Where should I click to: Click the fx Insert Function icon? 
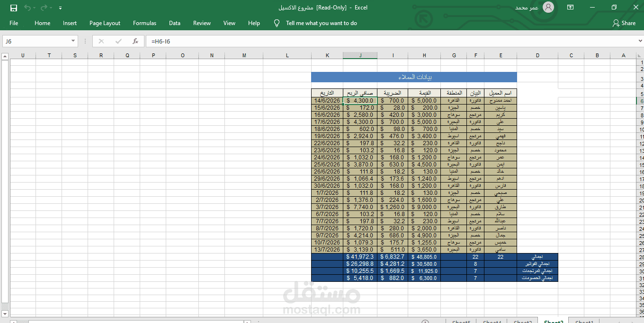point(135,41)
